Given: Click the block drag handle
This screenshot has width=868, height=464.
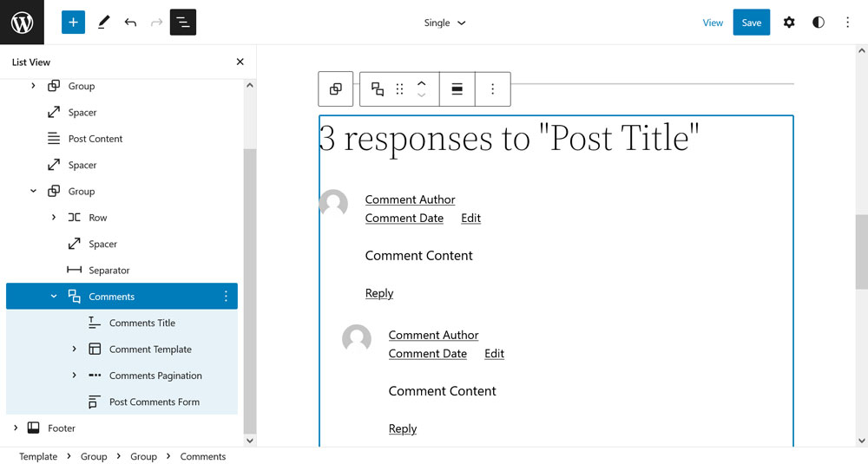Looking at the screenshot, I should tap(399, 89).
